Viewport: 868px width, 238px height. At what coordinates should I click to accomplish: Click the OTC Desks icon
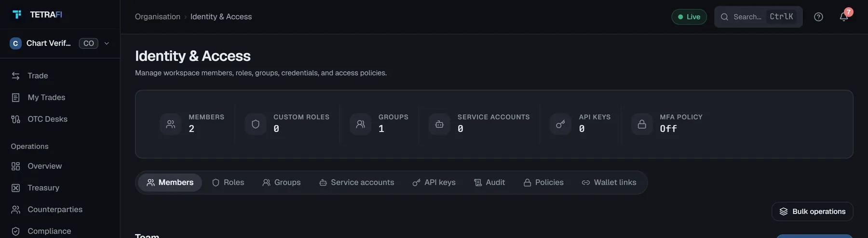[x=16, y=119]
